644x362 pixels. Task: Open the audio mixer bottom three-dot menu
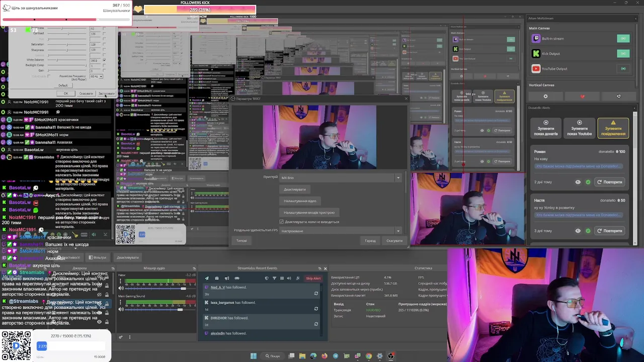[130, 337]
